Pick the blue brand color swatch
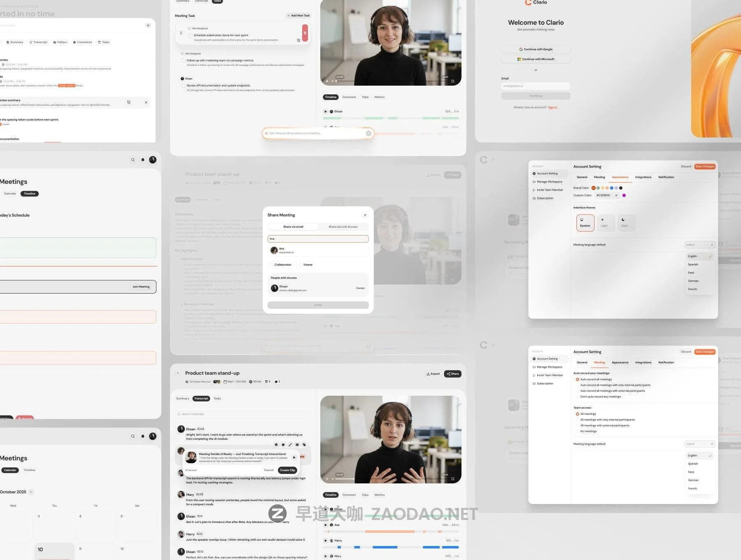 click(x=612, y=188)
